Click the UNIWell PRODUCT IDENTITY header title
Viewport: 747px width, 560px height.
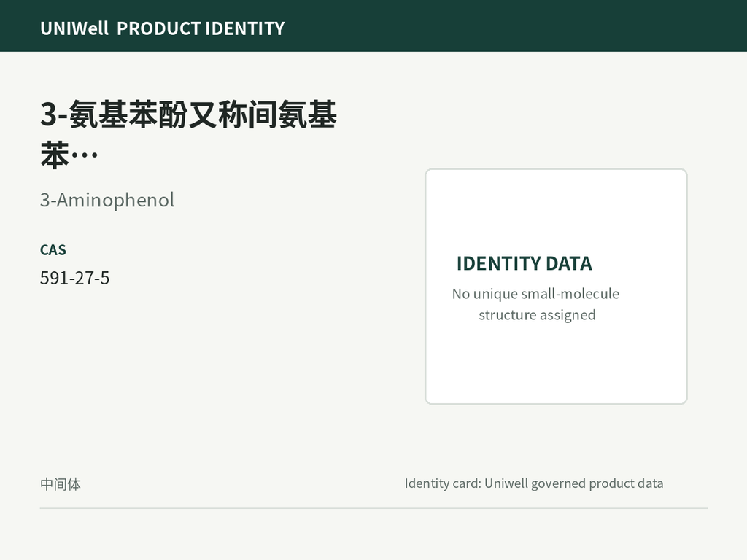point(163,28)
